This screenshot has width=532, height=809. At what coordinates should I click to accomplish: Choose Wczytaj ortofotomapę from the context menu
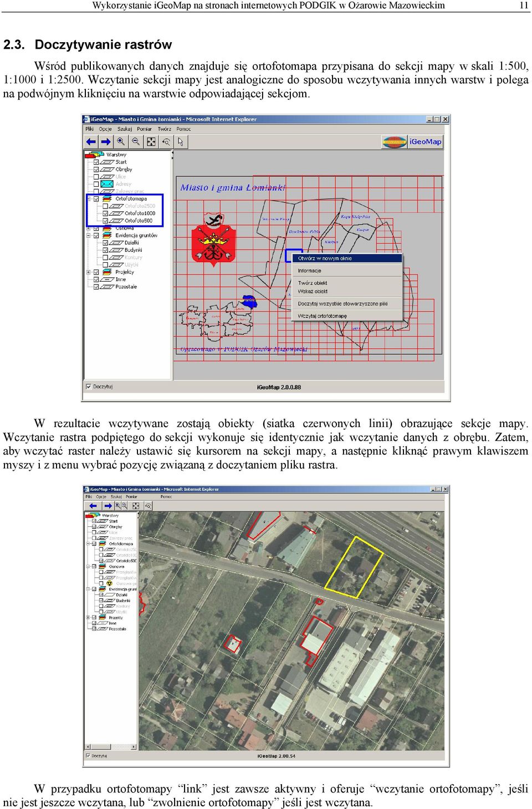(347, 316)
